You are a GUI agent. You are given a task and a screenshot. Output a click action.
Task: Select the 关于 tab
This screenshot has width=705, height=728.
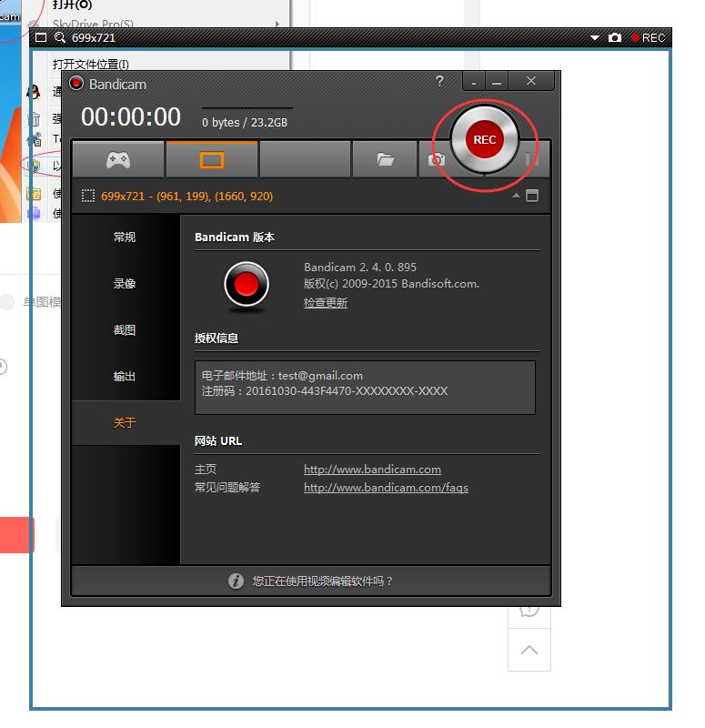coord(125,422)
